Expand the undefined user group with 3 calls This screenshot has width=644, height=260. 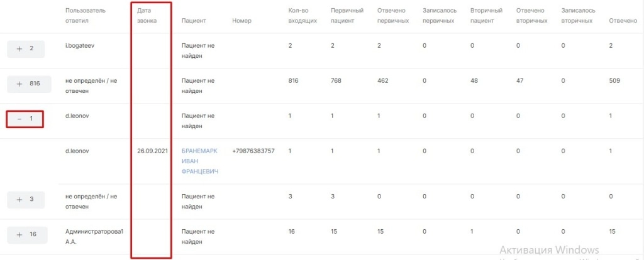(25, 199)
